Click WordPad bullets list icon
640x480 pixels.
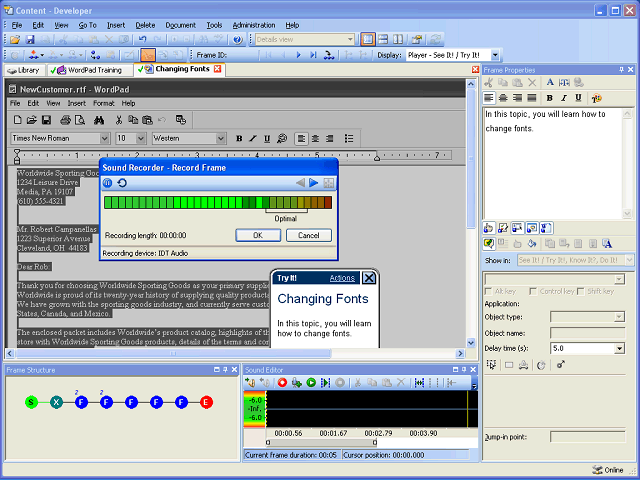click(349, 138)
